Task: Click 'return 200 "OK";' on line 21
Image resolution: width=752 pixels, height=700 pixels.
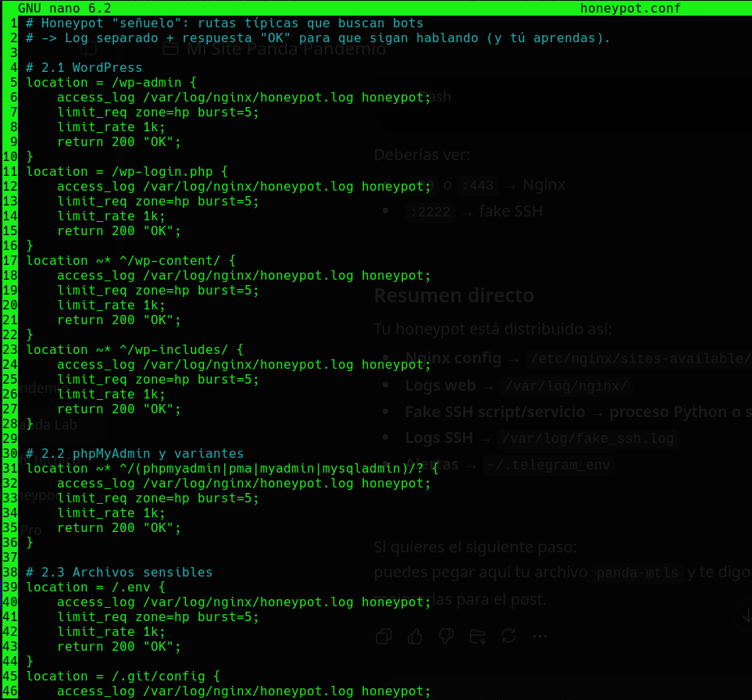Action: [x=119, y=320]
